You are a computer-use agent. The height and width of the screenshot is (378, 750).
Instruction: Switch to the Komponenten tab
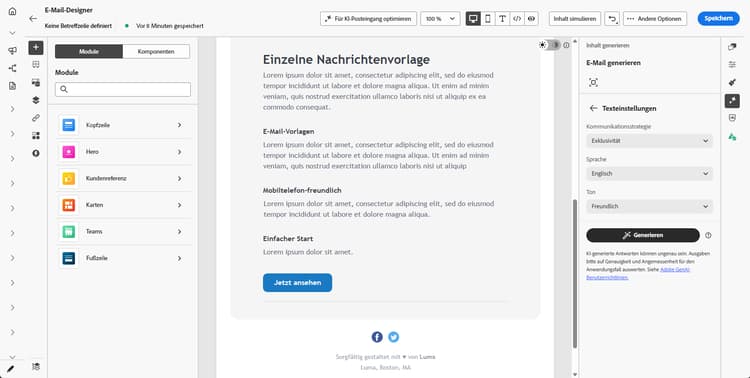click(156, 52)
